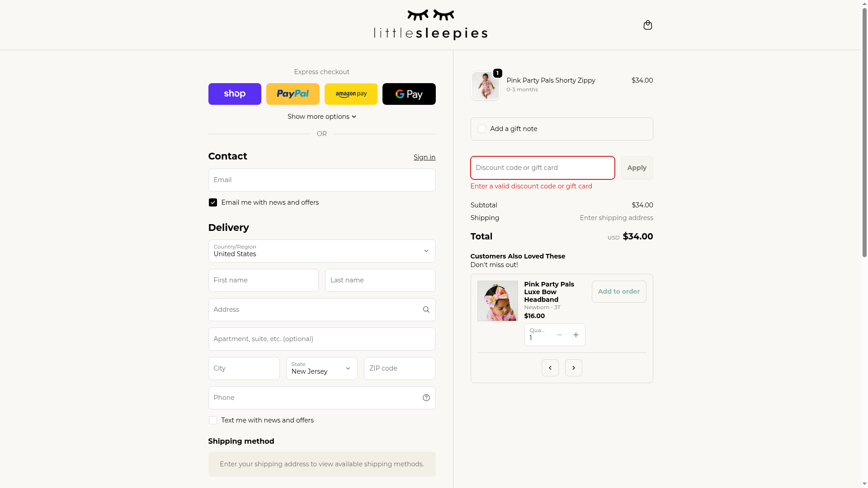Click the address search magnifier icon
This screenshot has width=868, height=488.
(x=426, y=310)
